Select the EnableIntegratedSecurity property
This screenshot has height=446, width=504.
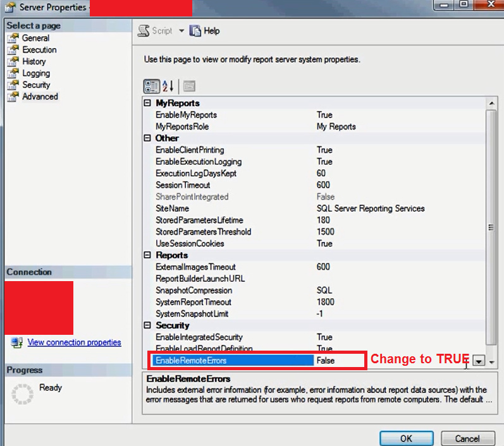tap(199, 337)
